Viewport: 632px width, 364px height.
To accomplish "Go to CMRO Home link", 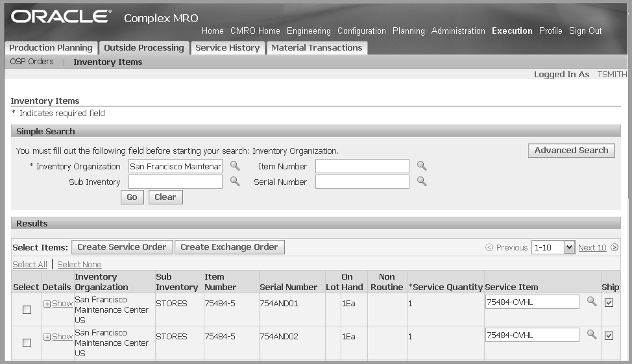I will 255,30.
